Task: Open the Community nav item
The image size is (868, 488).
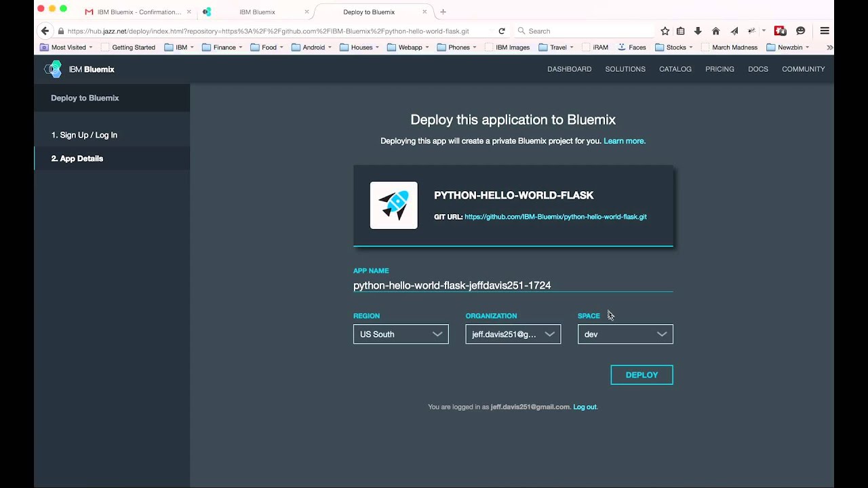Action: pyautogui.click(x=804, y=69)
